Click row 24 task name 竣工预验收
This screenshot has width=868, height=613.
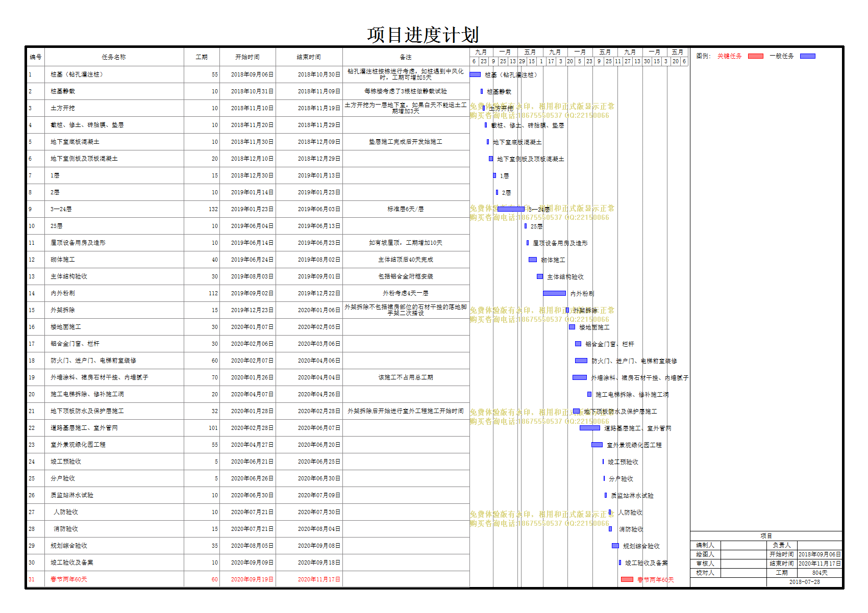click(66, 462)
